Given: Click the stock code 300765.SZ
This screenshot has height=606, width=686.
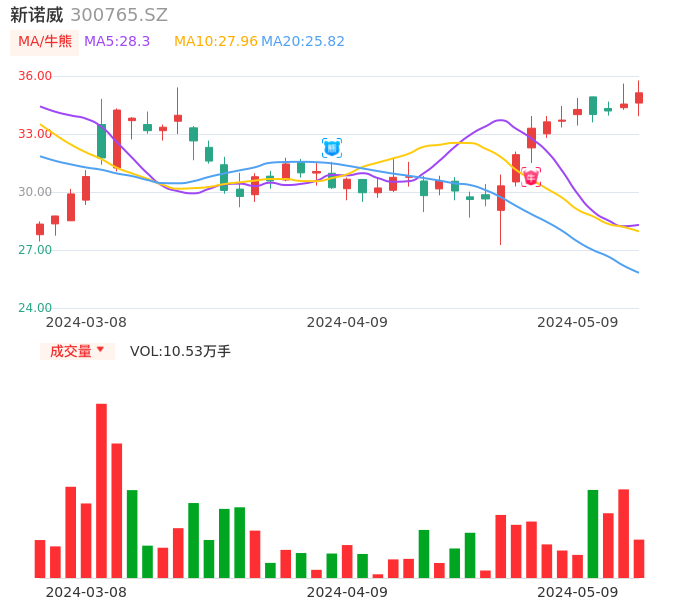Looking at the screenshot, I should coord(119,15).
